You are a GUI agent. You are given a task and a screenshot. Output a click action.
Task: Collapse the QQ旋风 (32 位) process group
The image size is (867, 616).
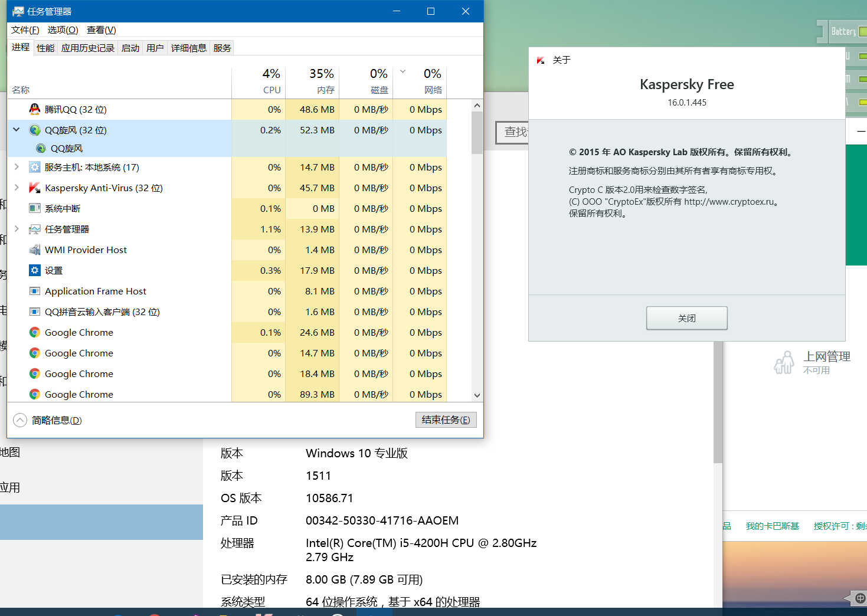click(17, 129)
